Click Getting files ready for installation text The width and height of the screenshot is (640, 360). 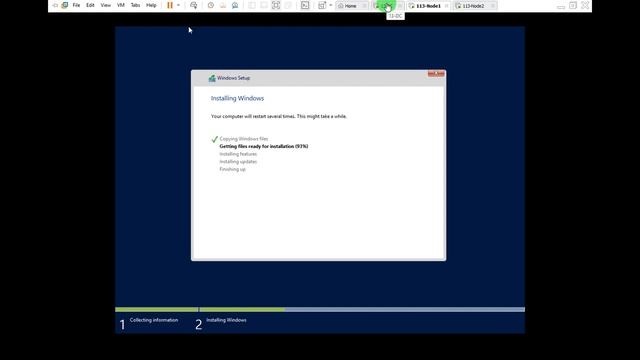(264, 146)
